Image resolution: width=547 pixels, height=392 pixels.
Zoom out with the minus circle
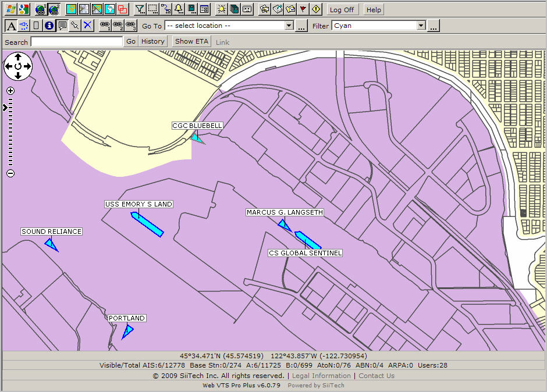click(x=10, y=173)
